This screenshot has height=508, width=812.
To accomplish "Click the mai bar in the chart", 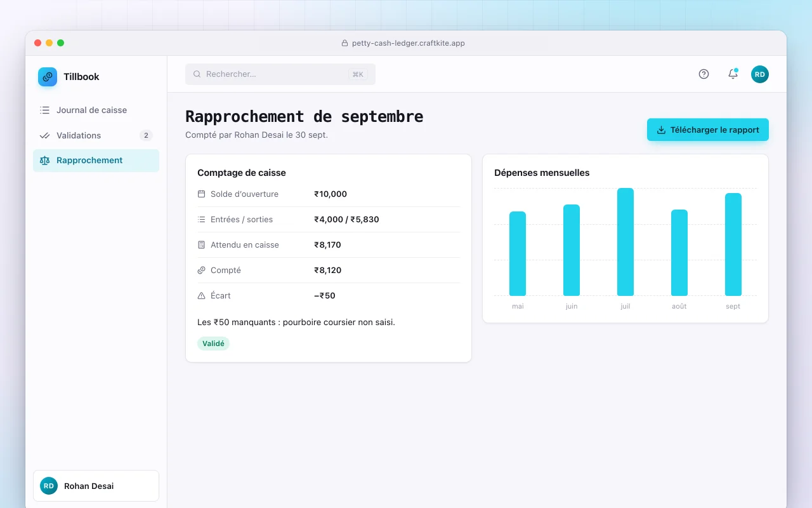I will [x=518, y=254].
